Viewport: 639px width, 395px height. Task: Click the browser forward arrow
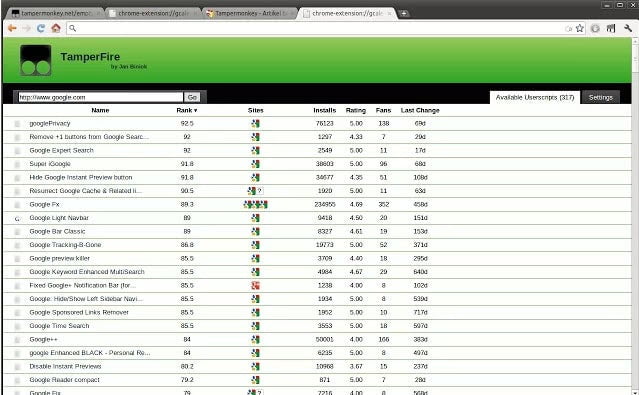coord(26,28)
